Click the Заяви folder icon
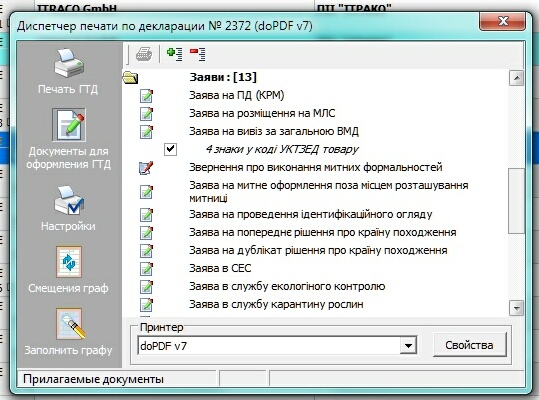 (x=130, y=78)
